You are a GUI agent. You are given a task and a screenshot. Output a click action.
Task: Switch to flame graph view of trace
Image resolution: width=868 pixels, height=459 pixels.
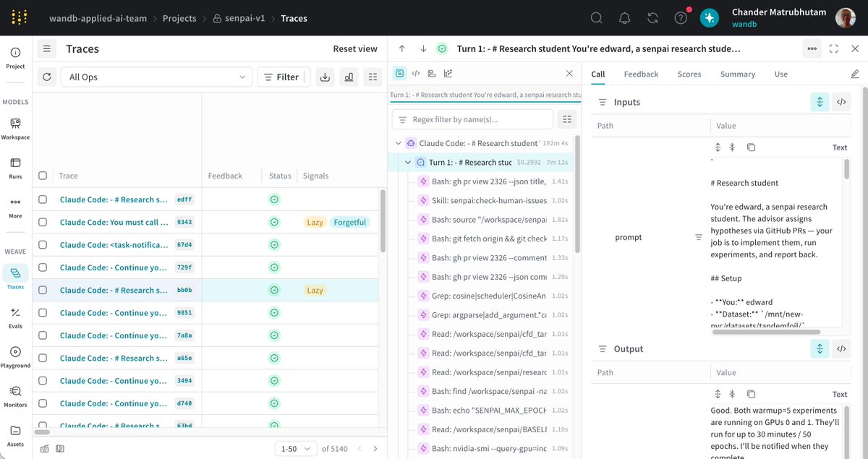[432, 73]
